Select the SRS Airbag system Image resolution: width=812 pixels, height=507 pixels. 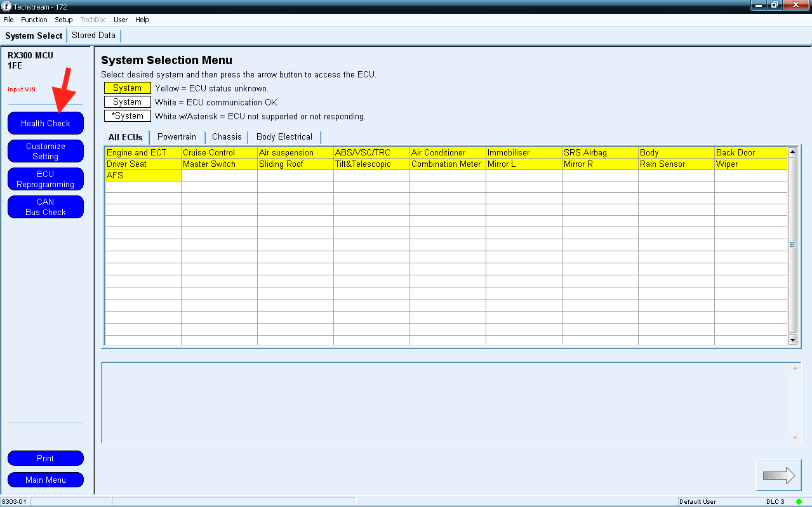pos(600,153)
